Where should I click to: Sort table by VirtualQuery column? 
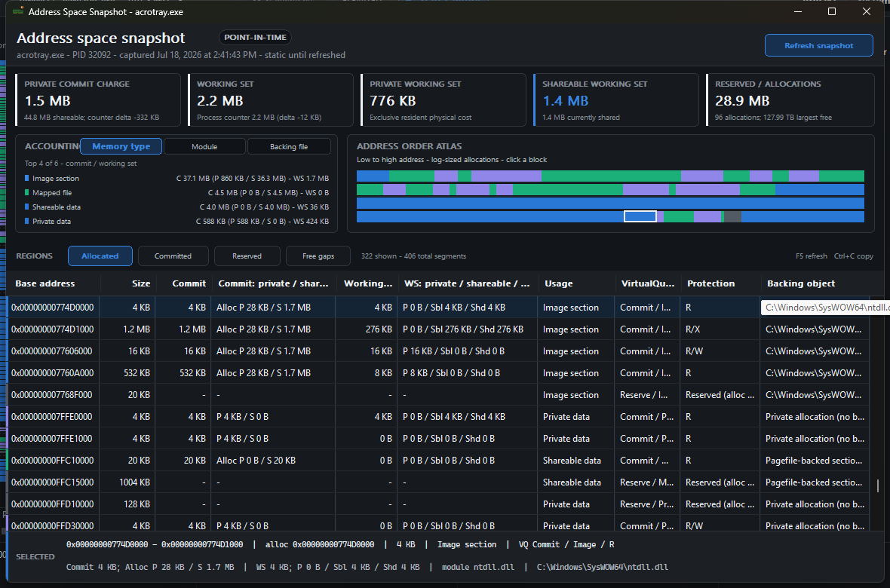[648, 283]
